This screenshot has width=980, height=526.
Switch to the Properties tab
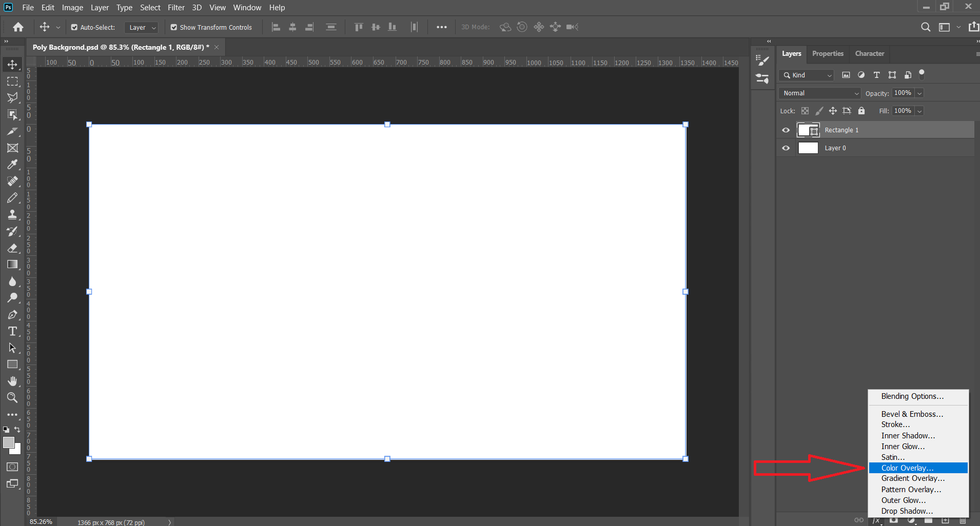click(x=828, y=54)
